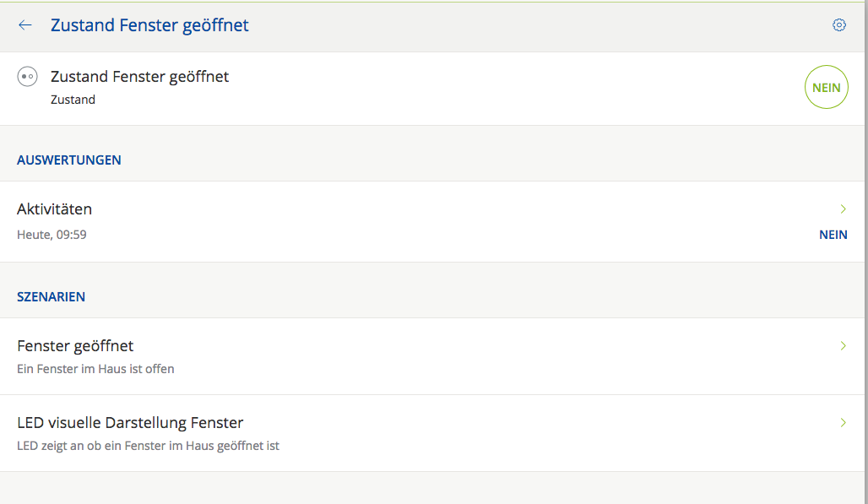Image resolution: width=868 pixels, height=504 pixels.
Task: Click the AUSWERTUNGEN section heading
Action: [x=69, y=160]
